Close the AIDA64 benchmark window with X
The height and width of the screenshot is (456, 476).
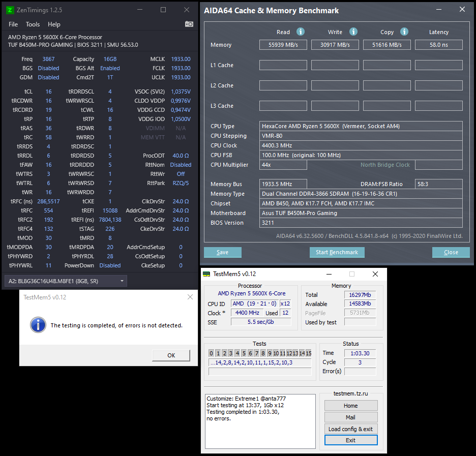tap(462, 10)
